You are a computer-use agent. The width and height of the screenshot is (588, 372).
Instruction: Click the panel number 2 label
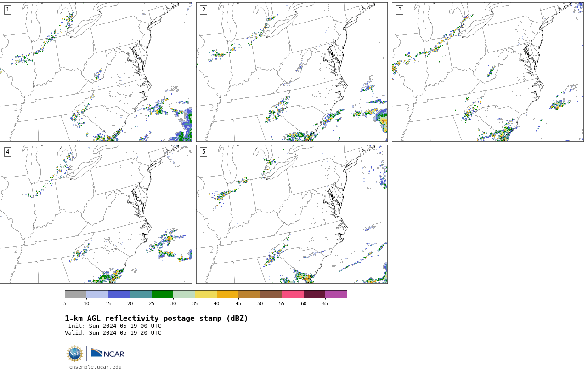204,10
